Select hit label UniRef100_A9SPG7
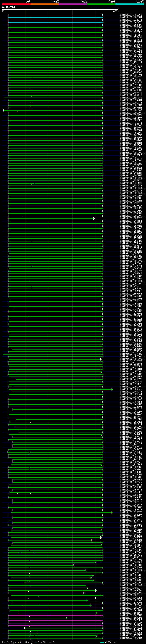Image resolution: width=146 pixels, height=644 pixels. 131,27
